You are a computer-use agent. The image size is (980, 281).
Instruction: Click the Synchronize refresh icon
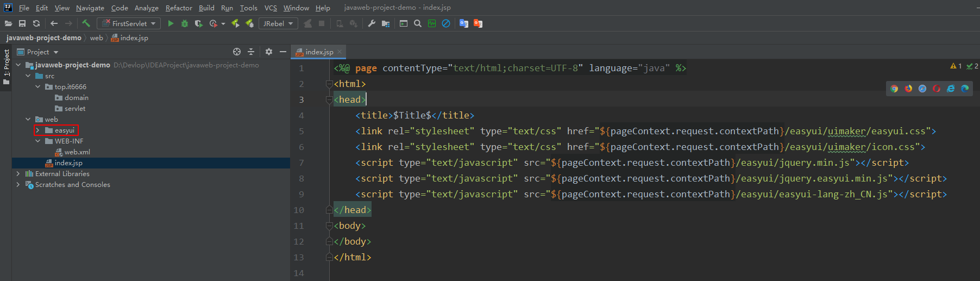36,23
